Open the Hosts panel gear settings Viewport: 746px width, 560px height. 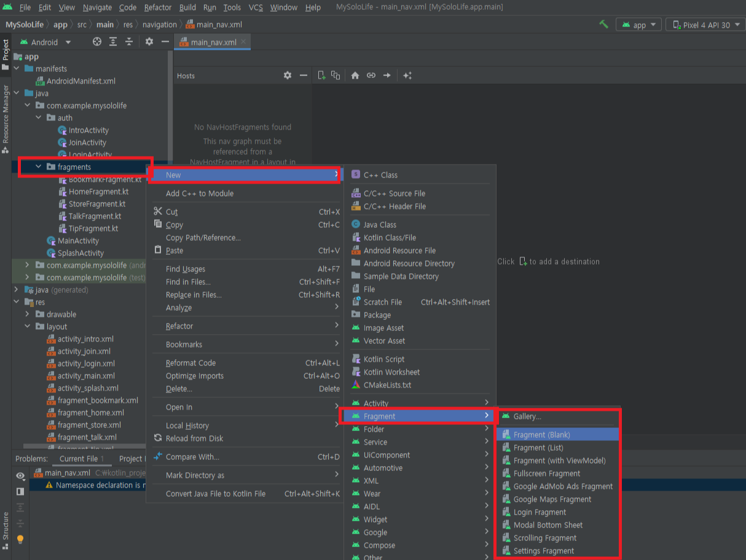tap(288, 76)
